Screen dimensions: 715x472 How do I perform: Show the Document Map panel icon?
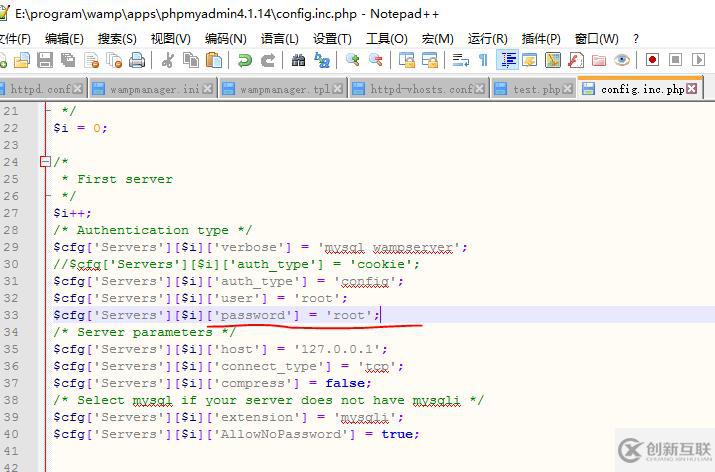point(553,60)
